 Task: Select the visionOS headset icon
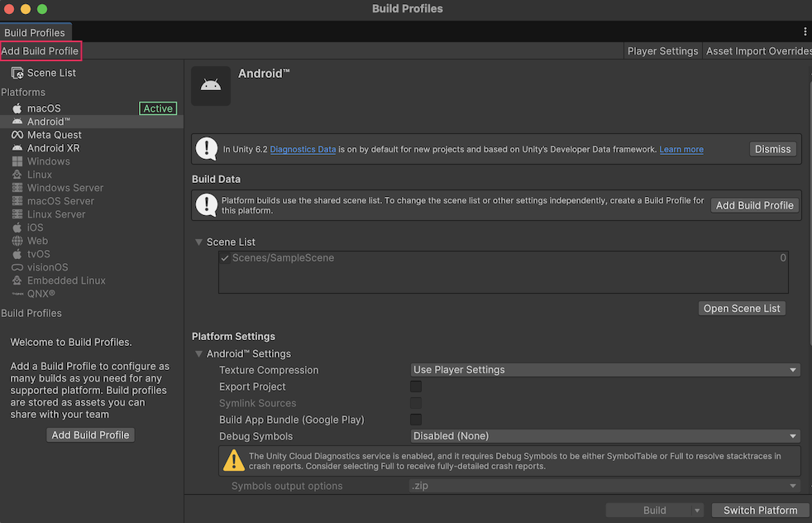click(17, 267)
